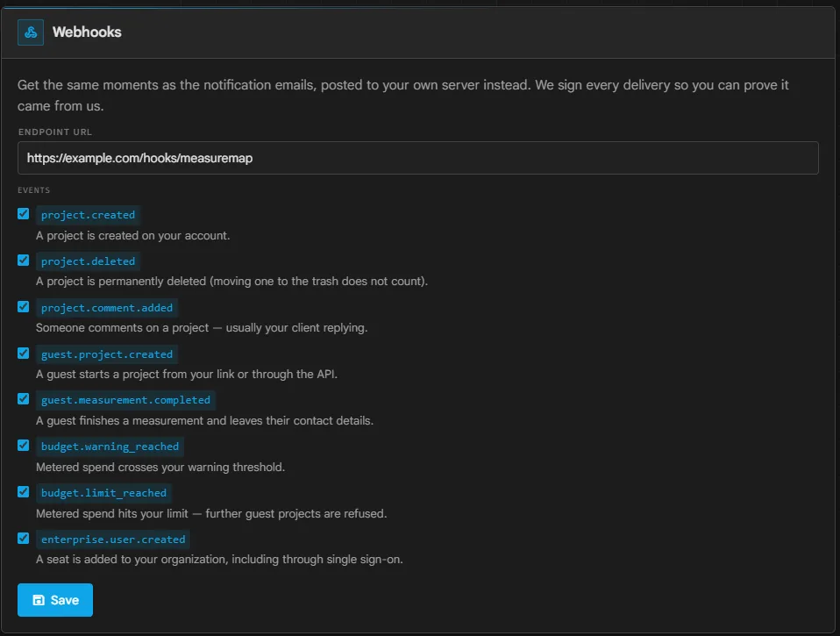Click the Endpoint URL input field

(x=418, y=158)
